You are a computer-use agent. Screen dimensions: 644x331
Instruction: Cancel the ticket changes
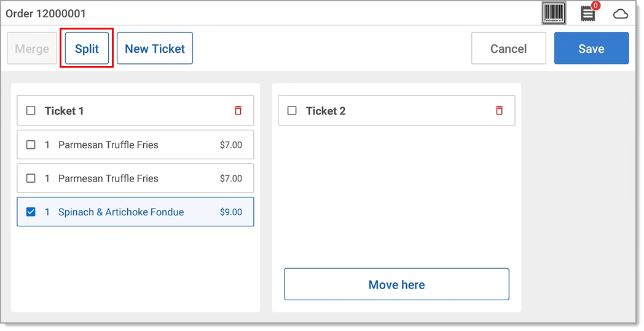[x=508, y=49]
